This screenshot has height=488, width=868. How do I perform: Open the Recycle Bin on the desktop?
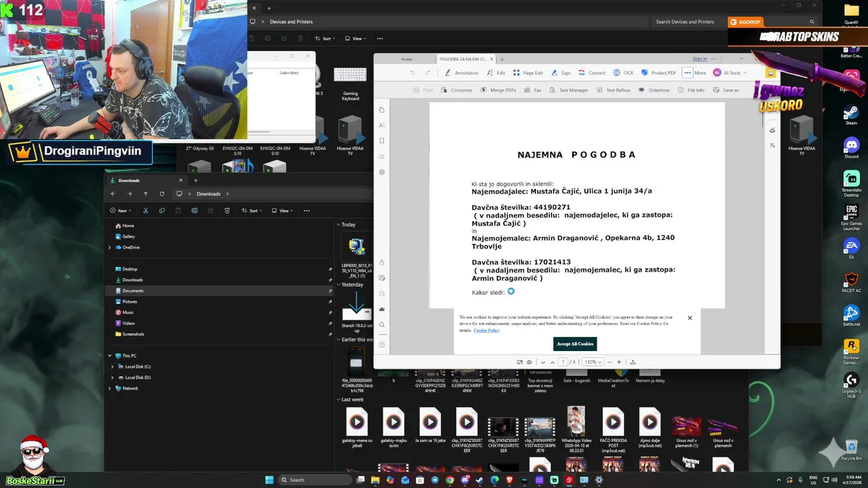(851, 449)
